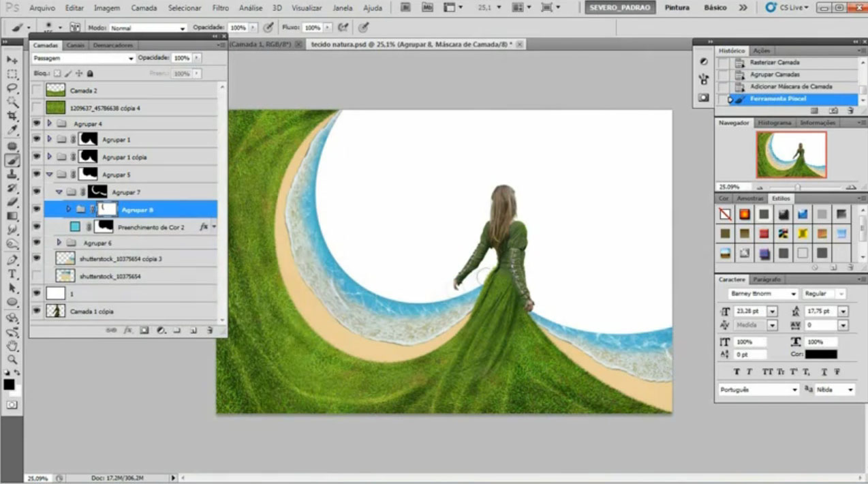Expand the Agrupar 6 group
The height and width of the screenshot is (484, 868).
(x=59, y=243)
